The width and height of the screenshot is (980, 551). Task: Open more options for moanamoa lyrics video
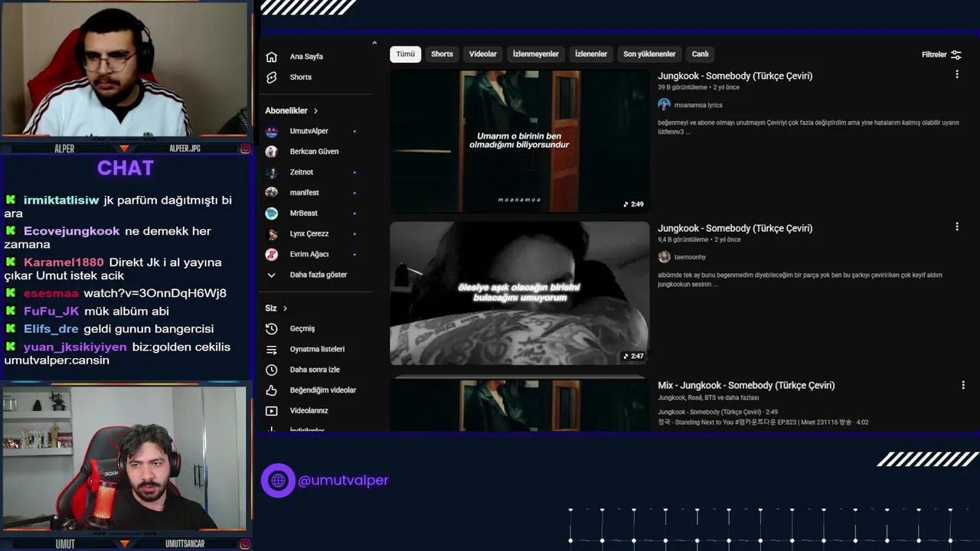(956, 74)
